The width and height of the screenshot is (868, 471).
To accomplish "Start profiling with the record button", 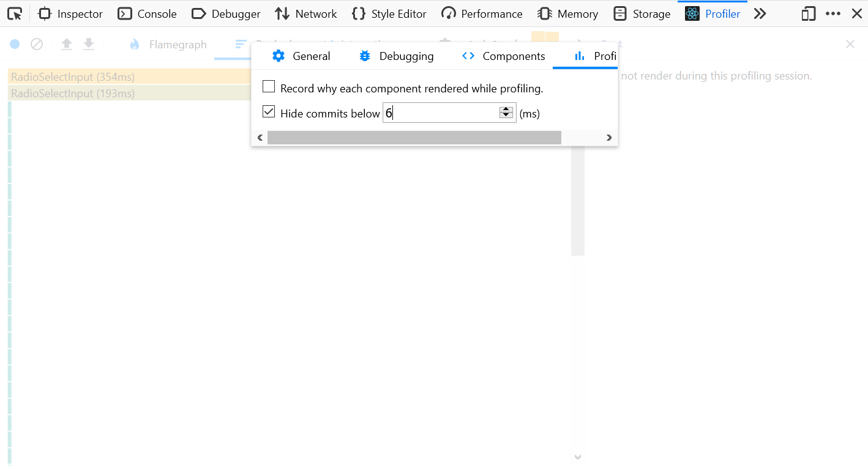I will pyautogui.click(x=13, y=43).
